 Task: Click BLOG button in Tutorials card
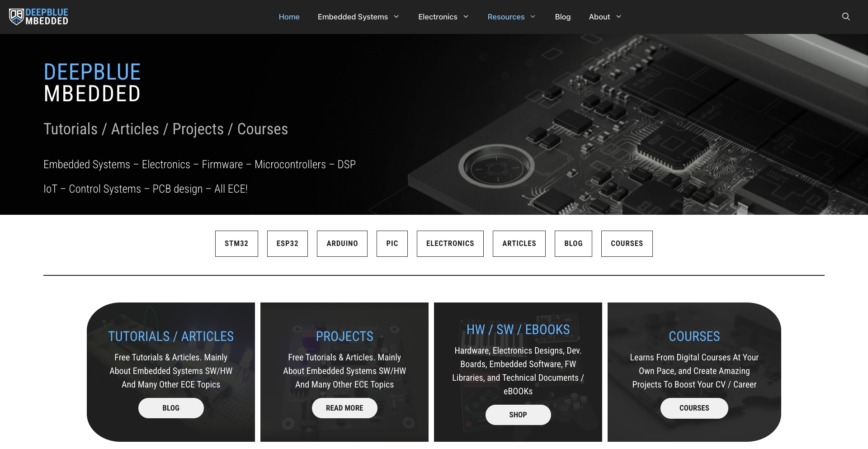click(x=171, y=408)
